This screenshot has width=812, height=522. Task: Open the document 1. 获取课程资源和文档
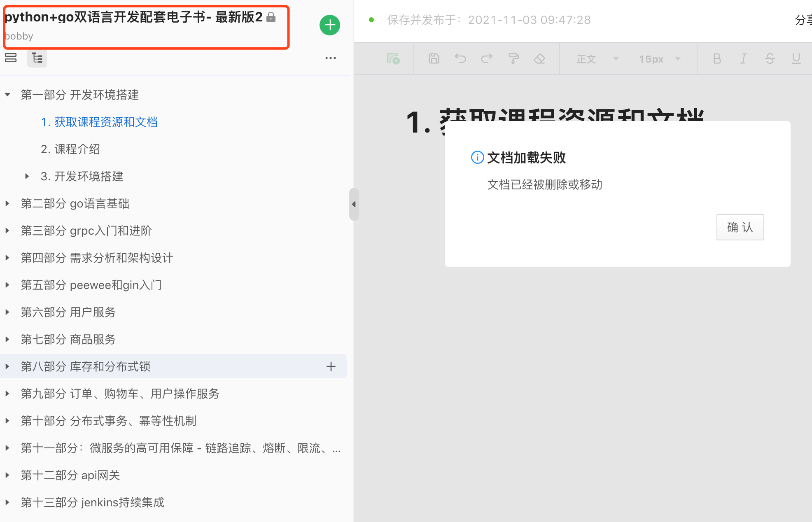[99, 122]
